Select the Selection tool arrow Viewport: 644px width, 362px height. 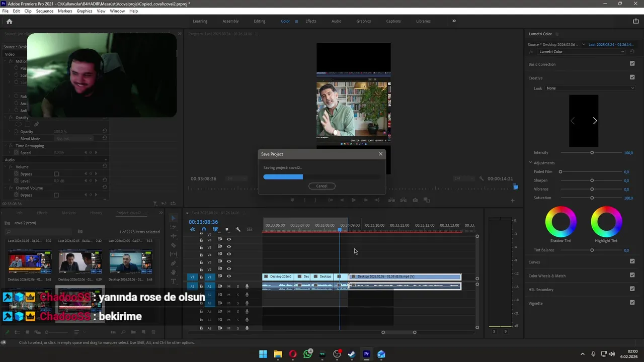pos(174,218)
